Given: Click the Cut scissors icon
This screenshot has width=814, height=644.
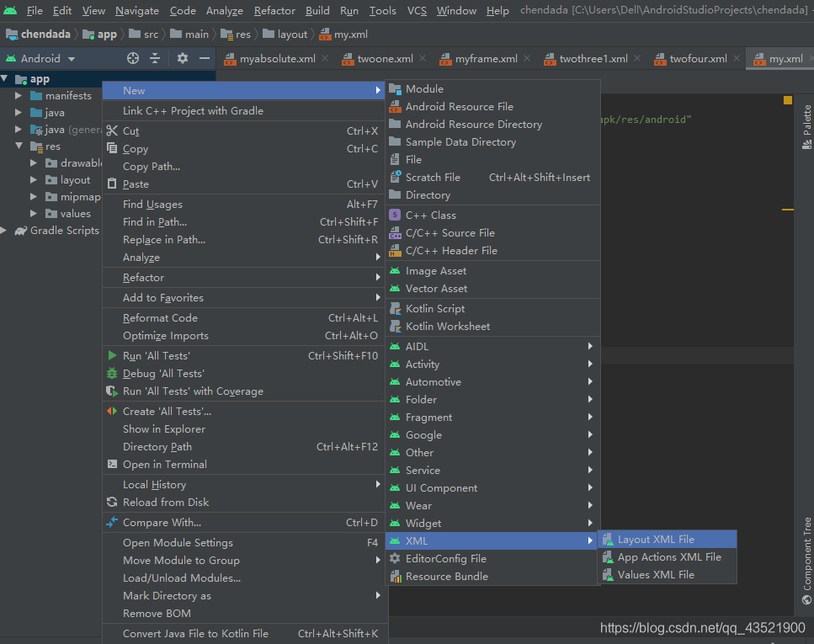Looking at the screenshot, I should point(112,130).
